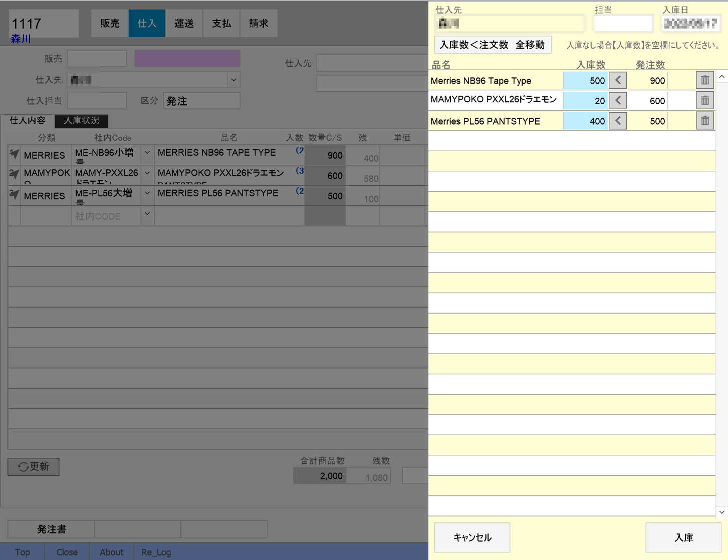Click the 更新 refresh button

coord(34,466)
